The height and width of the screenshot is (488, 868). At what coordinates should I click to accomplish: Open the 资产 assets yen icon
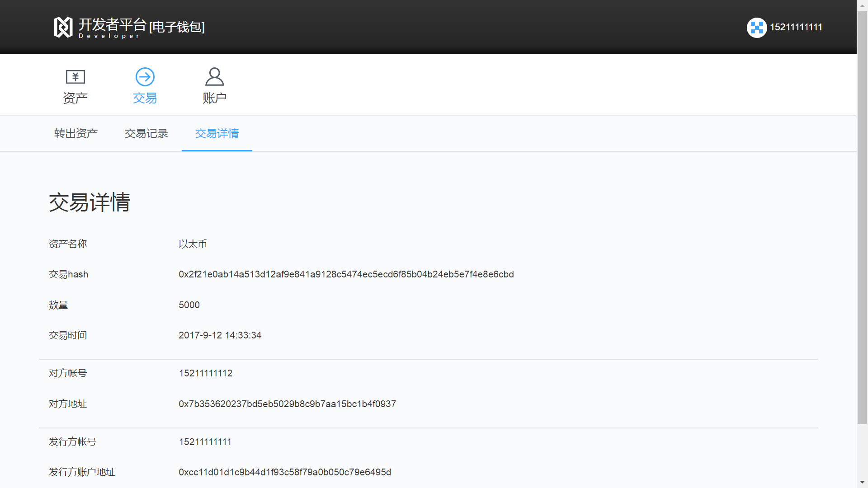coord(75,77)
